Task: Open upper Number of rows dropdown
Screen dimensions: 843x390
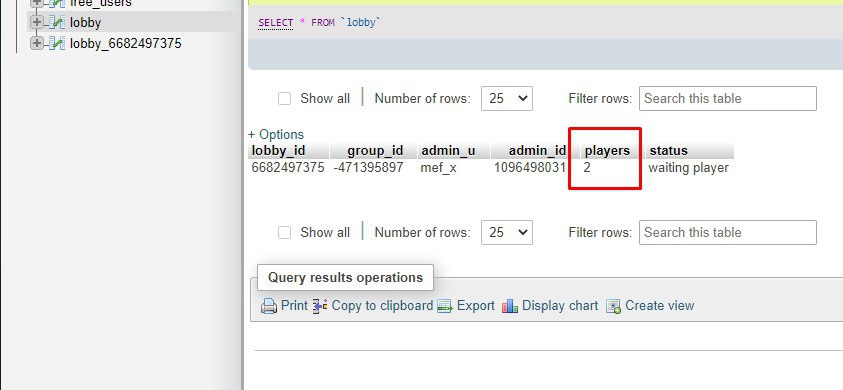Action: pos(506,98)
